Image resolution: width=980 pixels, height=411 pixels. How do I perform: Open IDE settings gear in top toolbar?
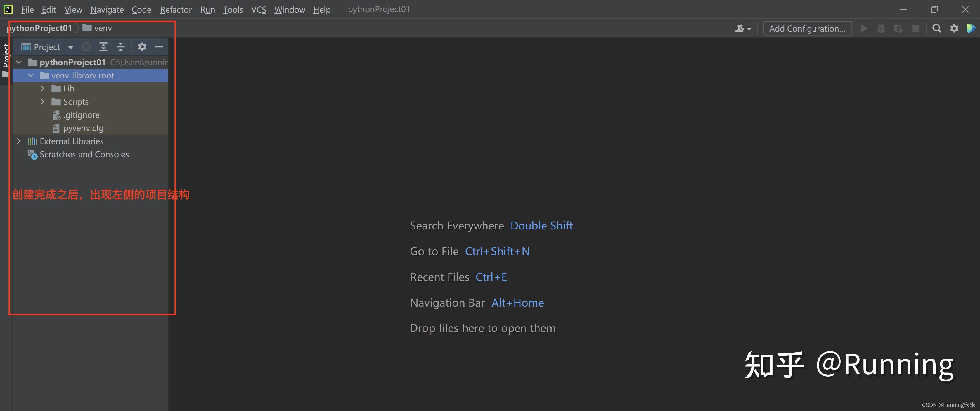[954, 29]
